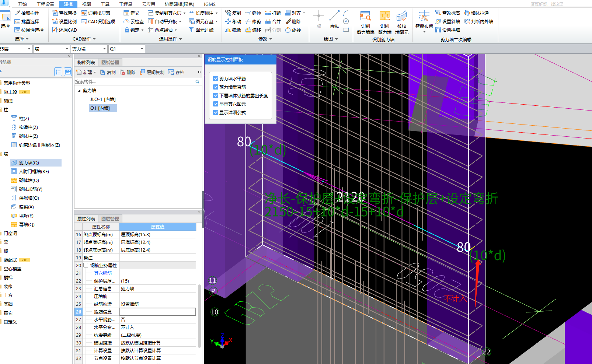Click the property list vertical scrollbar

click(x=199, y=316)
